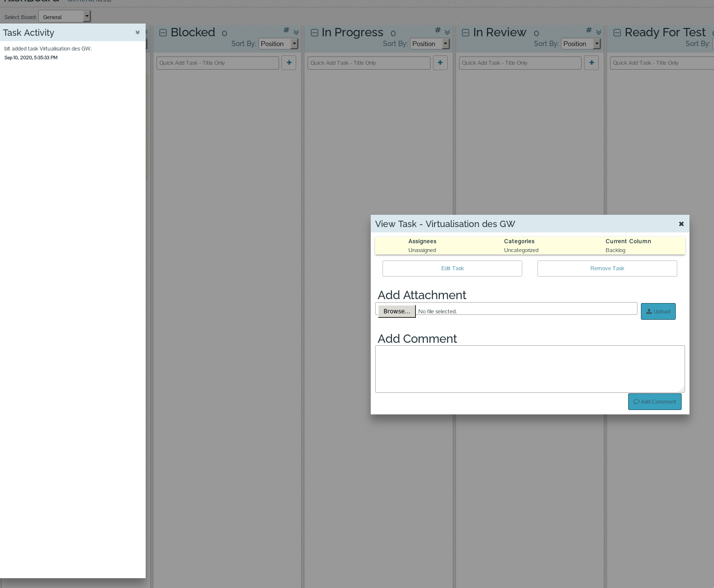Click Remove Task to delete Virtualisation des GW
714x588 pixels.
coord(607,268)
